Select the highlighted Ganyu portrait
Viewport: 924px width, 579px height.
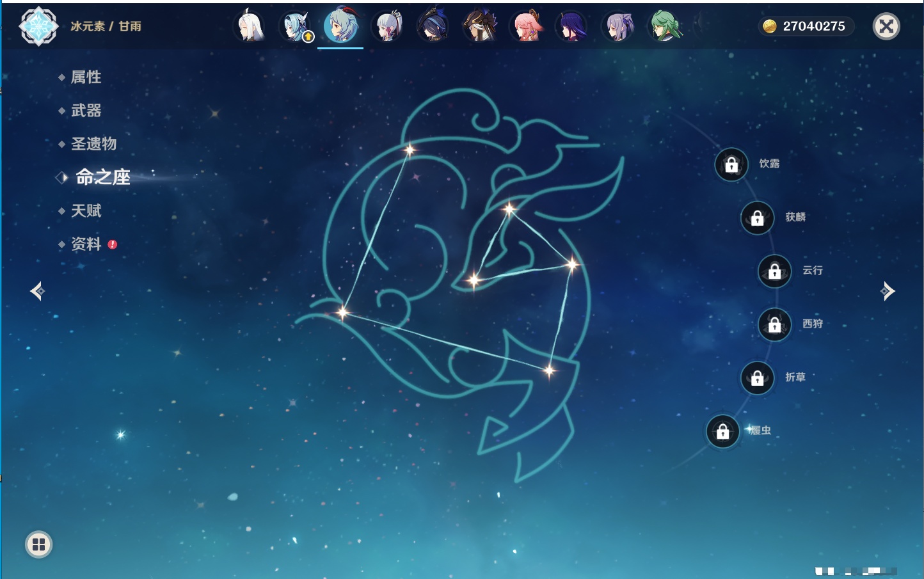[x=340, y=26]
